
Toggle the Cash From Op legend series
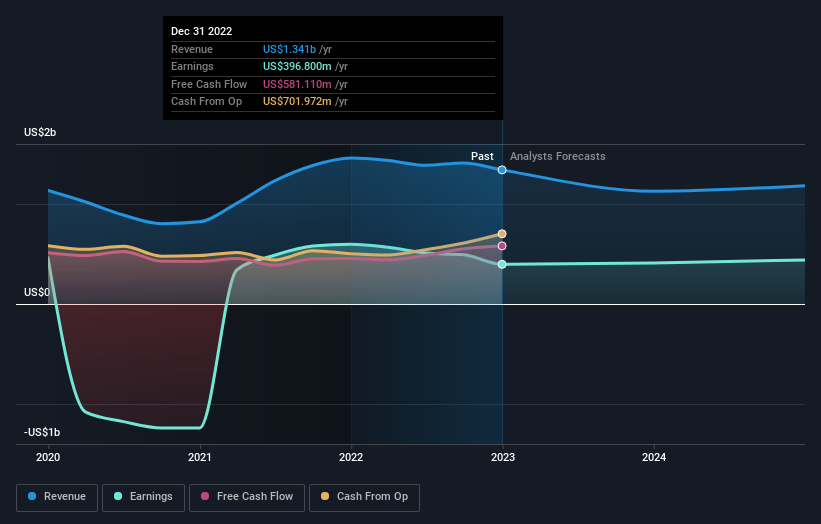[364, 497]
